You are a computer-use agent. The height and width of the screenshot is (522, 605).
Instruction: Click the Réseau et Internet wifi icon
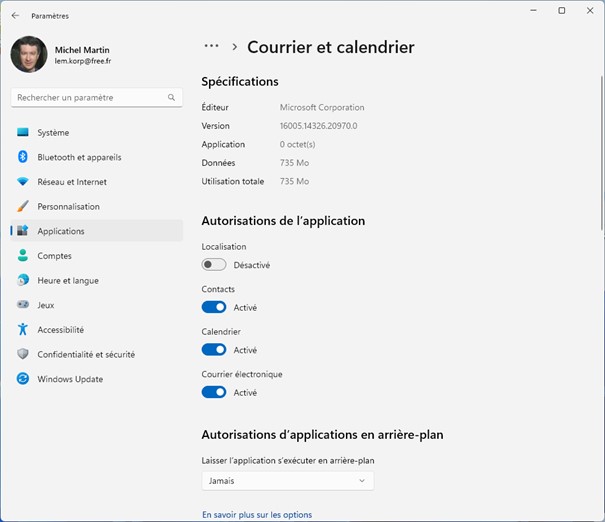[23, 181]
